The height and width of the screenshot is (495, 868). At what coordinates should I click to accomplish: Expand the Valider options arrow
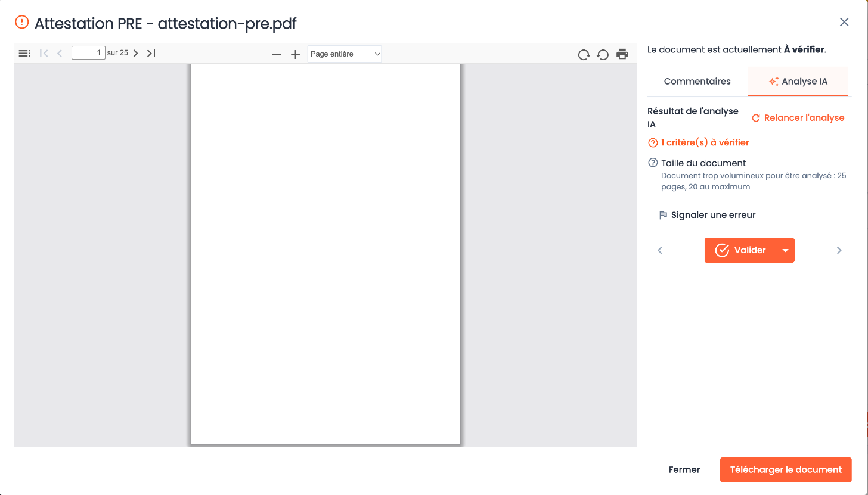[786, 250]
